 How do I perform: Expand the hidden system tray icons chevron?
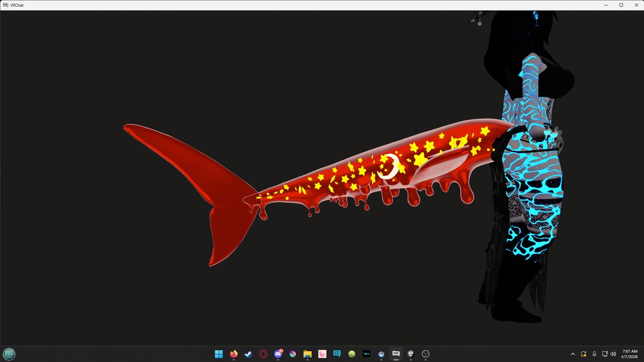point(573,354)
